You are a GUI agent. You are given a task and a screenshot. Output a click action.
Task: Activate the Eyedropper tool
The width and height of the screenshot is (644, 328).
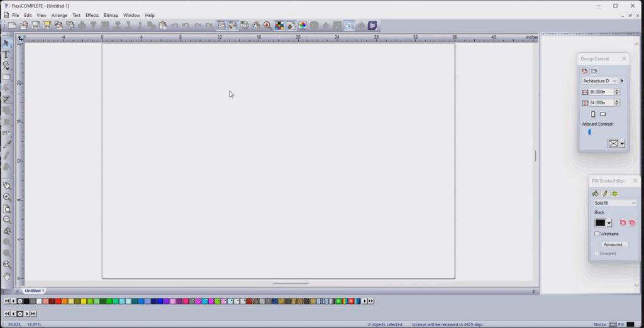coord(7,145)
